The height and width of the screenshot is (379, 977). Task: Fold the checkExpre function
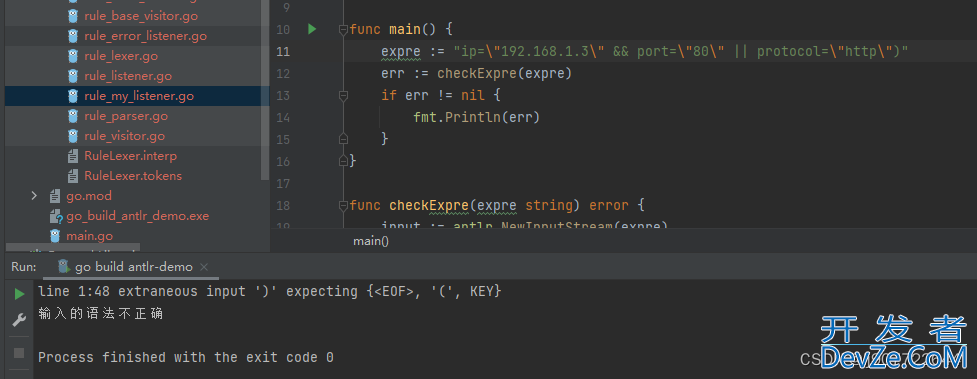[343, 206]
